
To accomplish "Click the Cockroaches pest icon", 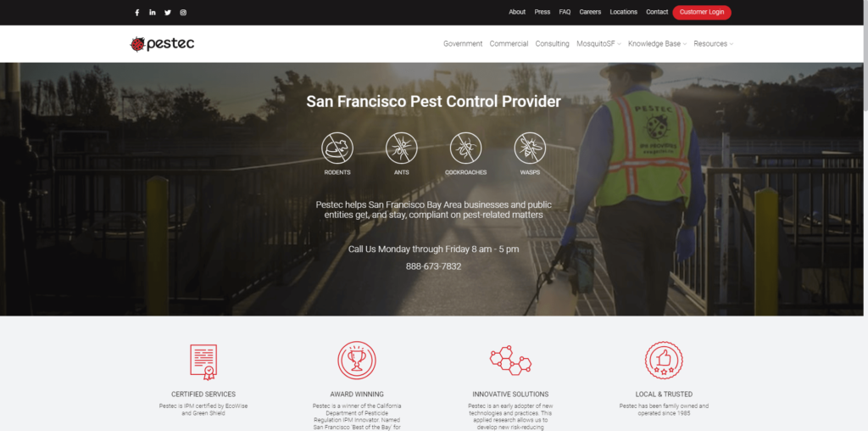I will (465, 148).
